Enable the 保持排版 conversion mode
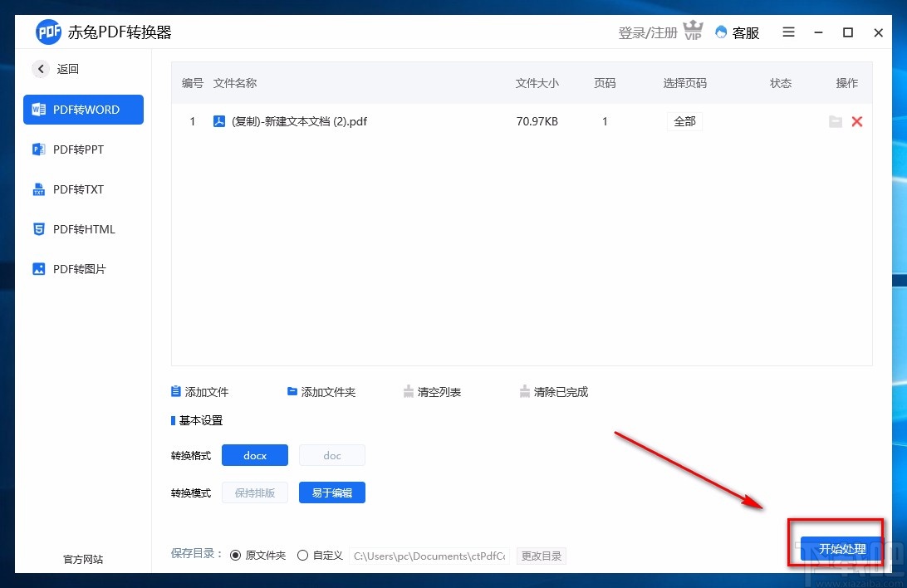Screen dimensions: 907x588 254,492
